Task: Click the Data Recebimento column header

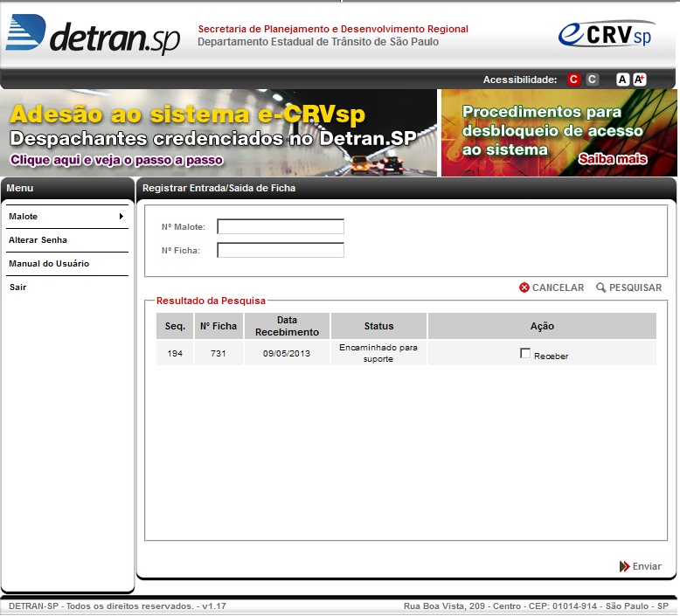Action: point(287,326)
